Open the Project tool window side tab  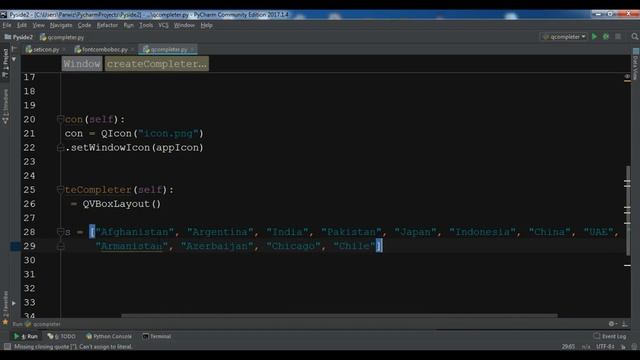click(x=5, y=63)
